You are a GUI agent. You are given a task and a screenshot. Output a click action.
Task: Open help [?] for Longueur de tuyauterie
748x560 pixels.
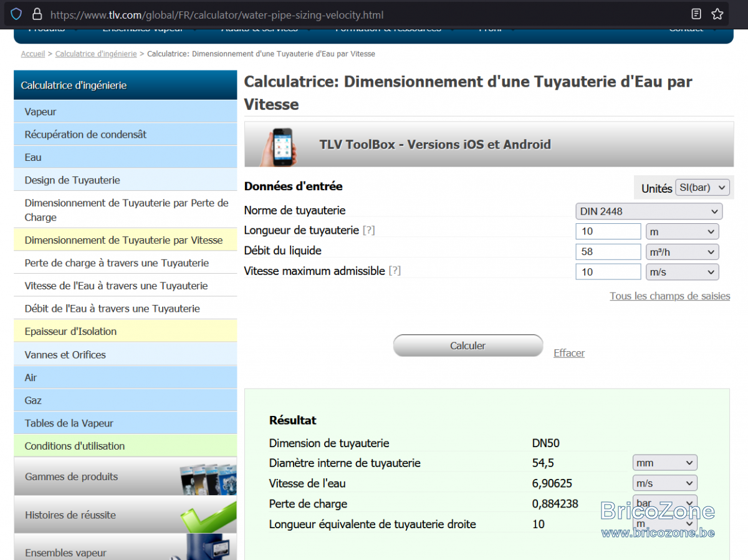tap(368, 231)
